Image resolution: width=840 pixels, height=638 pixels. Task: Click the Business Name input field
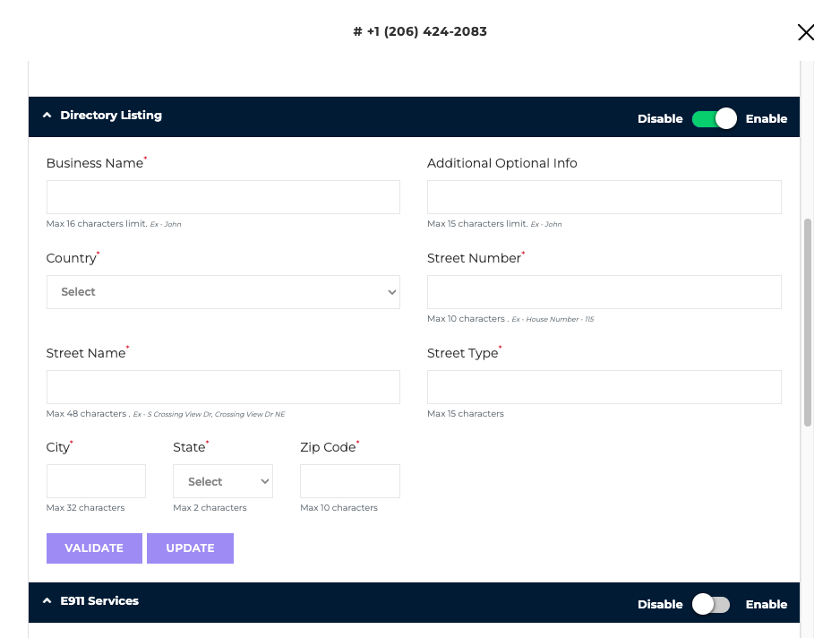[223, 197]
